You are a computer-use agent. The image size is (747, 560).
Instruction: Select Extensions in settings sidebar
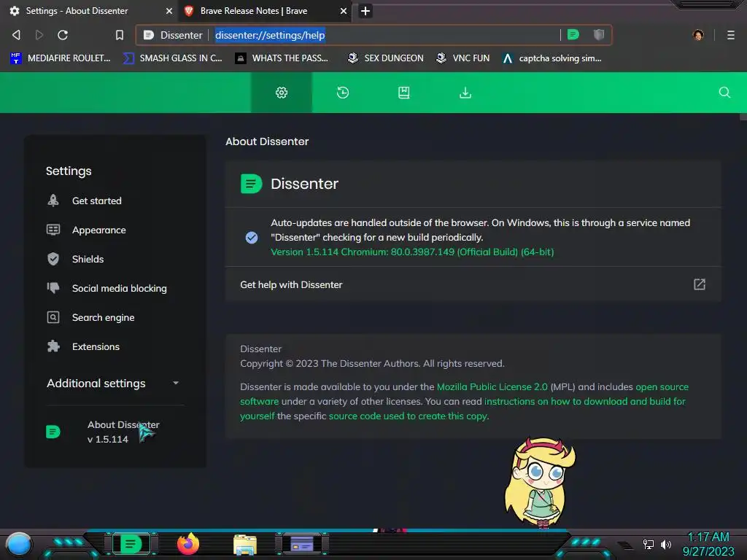[x=96, y=346]
